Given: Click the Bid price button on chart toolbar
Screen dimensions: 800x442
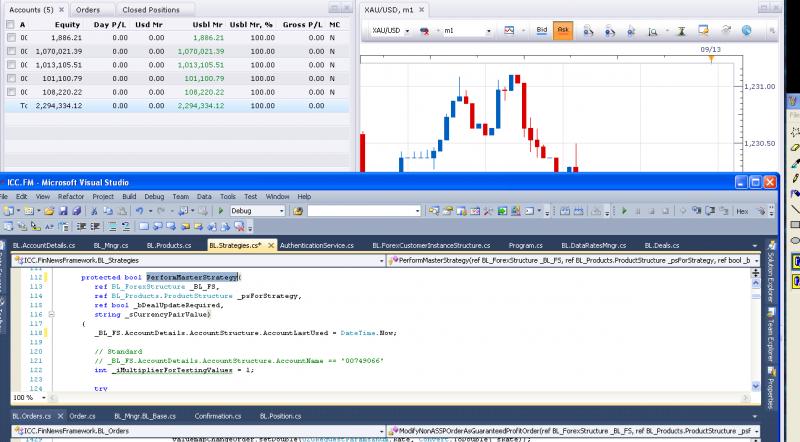Looking at the screenshot, I should click(x=541, y=31).
